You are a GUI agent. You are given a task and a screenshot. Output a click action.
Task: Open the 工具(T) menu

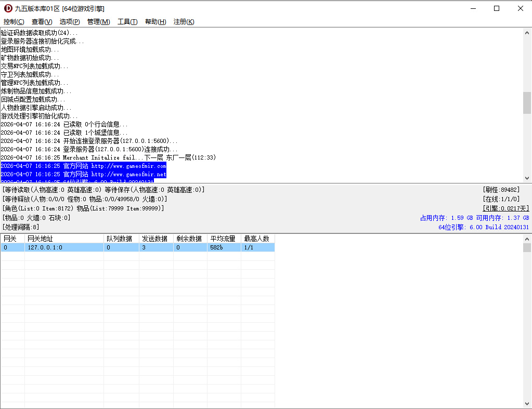[x=127, y=22]
